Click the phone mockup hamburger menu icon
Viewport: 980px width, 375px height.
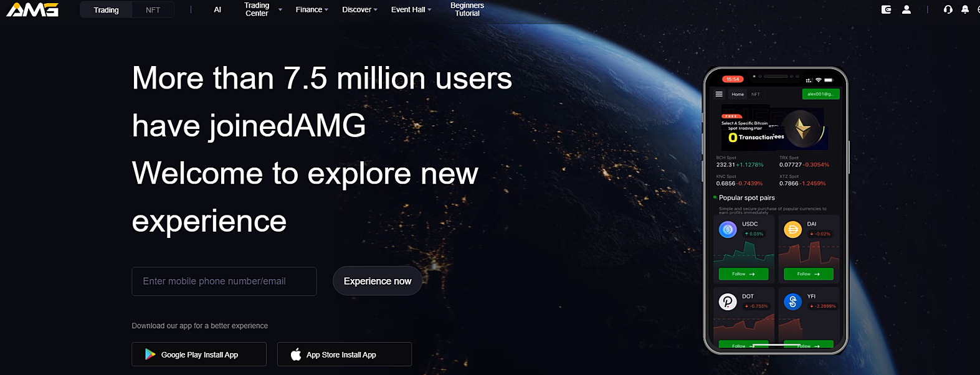719,94
